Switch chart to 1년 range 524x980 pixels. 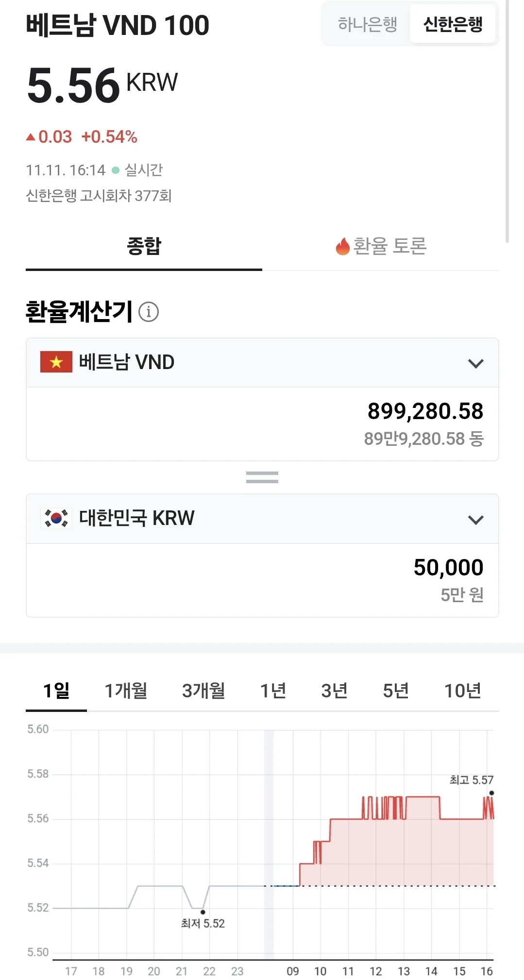(273, 690)
